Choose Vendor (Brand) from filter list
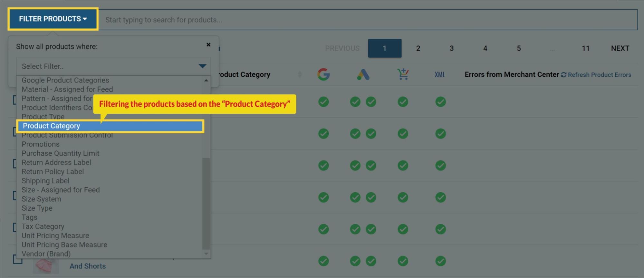Screen dimensions: 644x278 tap(46, 254)
